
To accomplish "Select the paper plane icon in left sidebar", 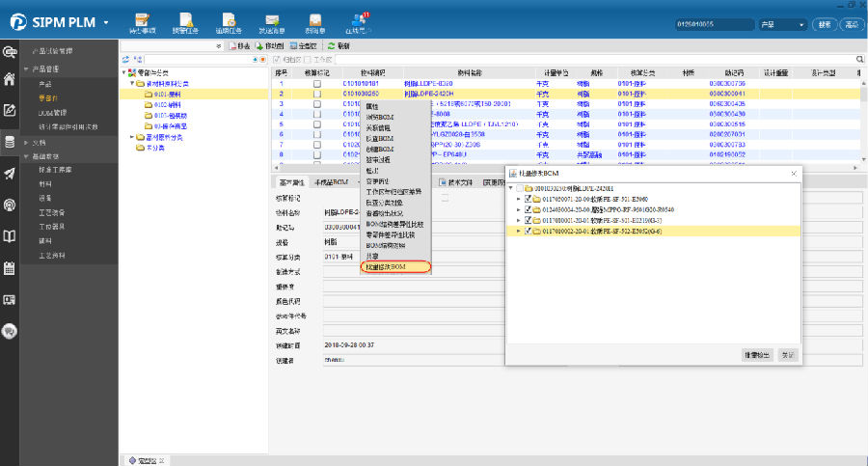I will (10, 173).
